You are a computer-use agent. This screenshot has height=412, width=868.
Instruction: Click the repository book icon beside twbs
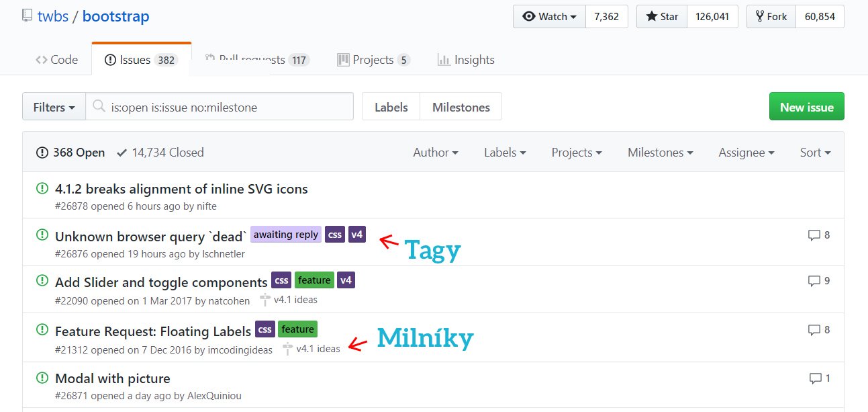28,15
